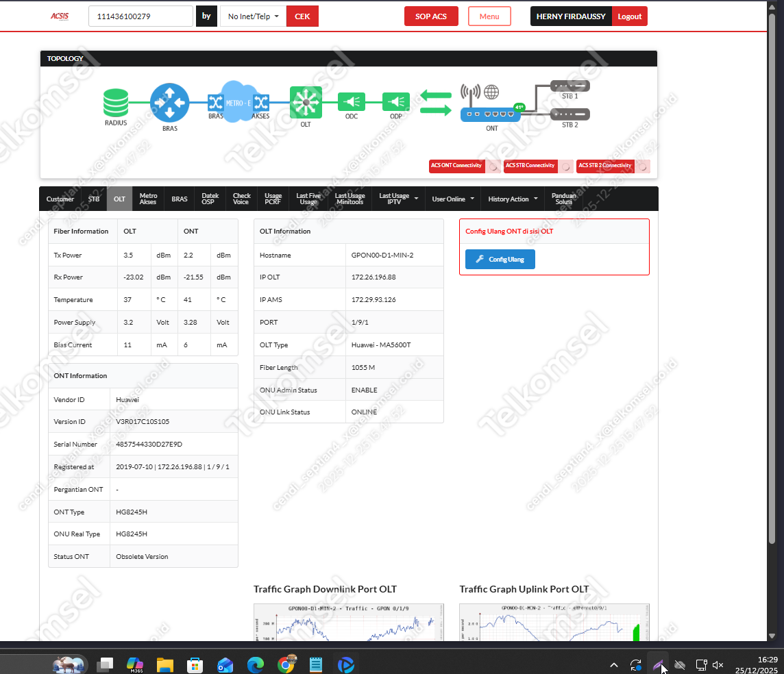Open Microsoft 365 Copilot from taskbar
The height and width of the screenshot is (674, 784).
tap(135, 665)
